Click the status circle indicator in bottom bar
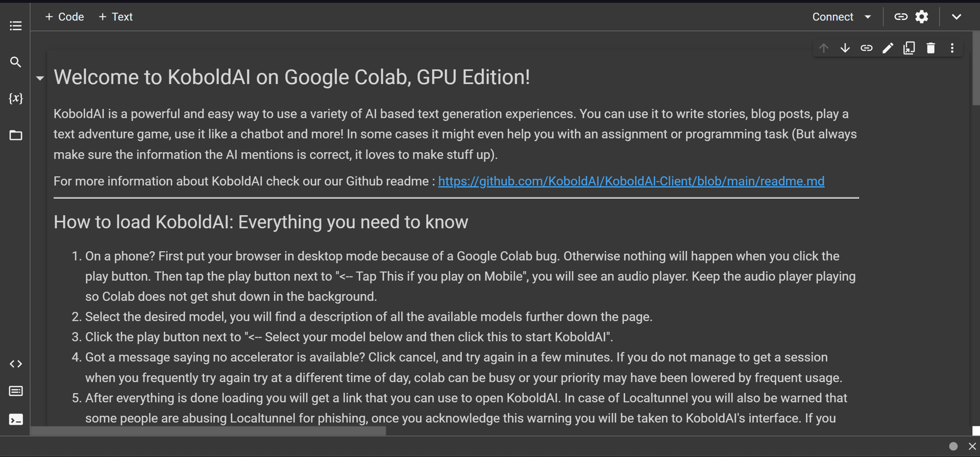Viewport: 980px width, 457px height. [953, 446]
